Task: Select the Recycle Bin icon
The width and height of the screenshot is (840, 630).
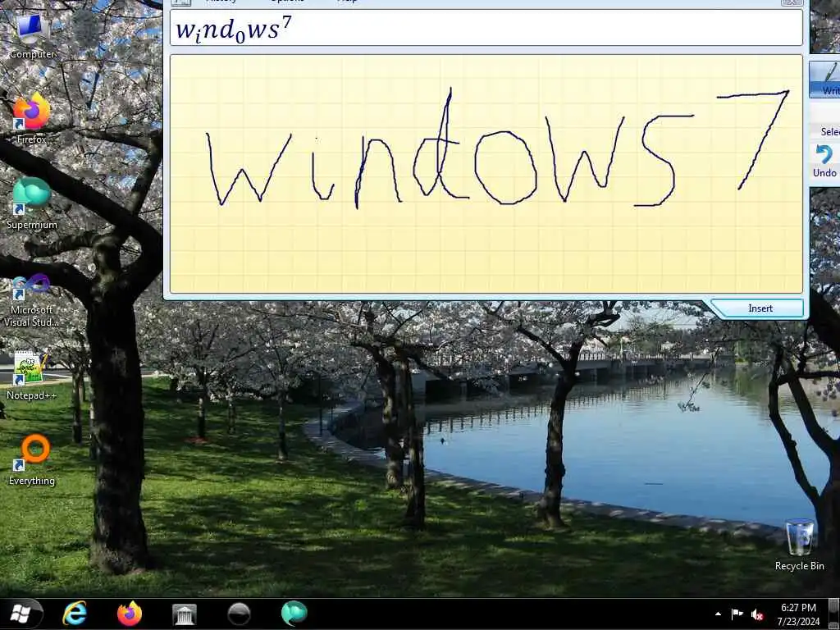Action: click(799, 545)
